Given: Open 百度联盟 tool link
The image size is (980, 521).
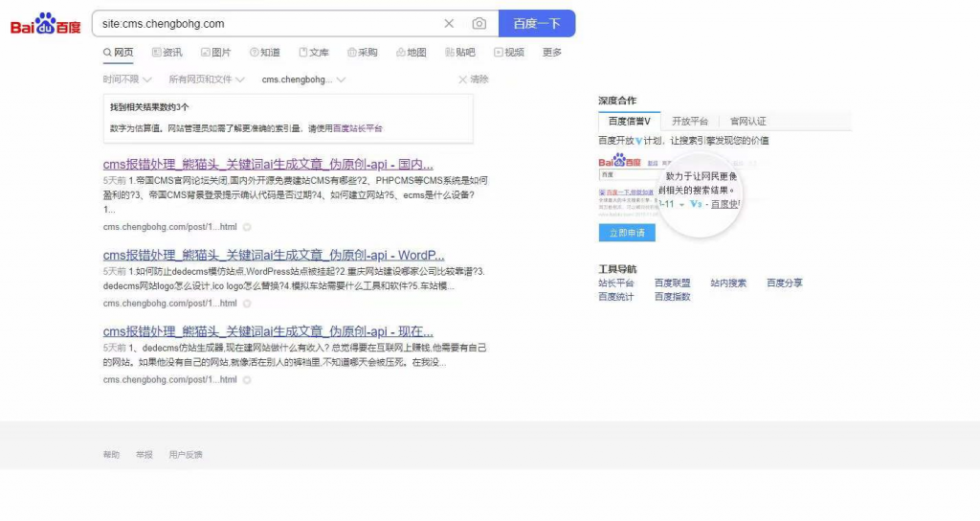Looking at the screenshot, I should coord(673,283).
